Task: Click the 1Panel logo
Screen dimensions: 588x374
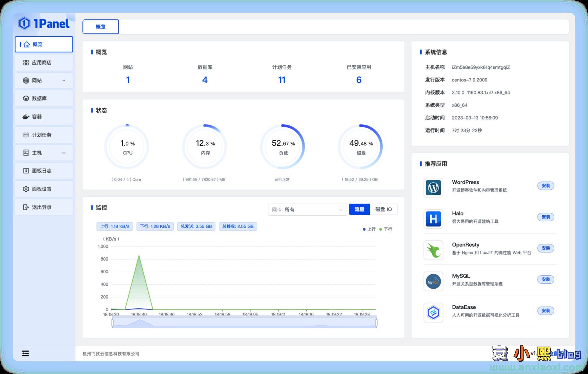Action: [44, 24]
